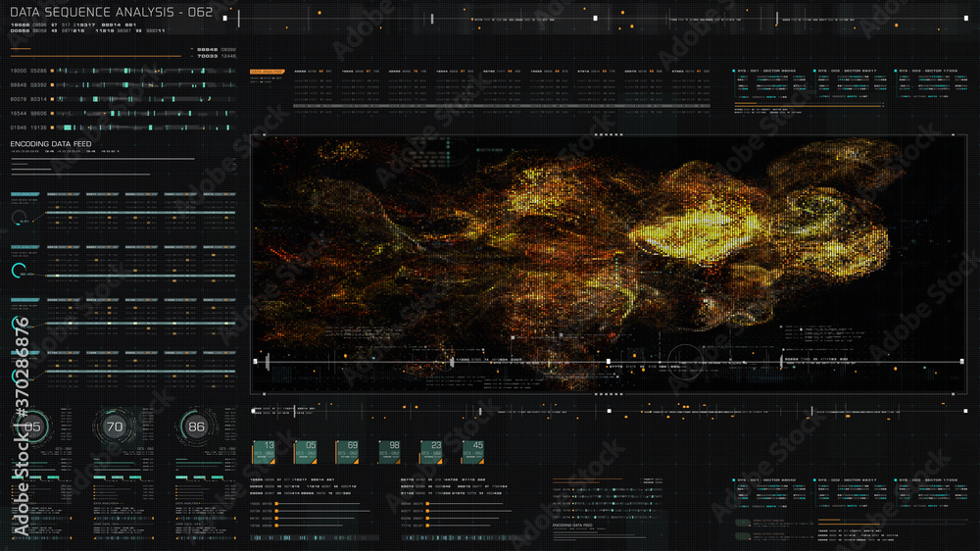
Task: Click the left end handle of the visualization timeline
Action: click(x=255, y=362)
